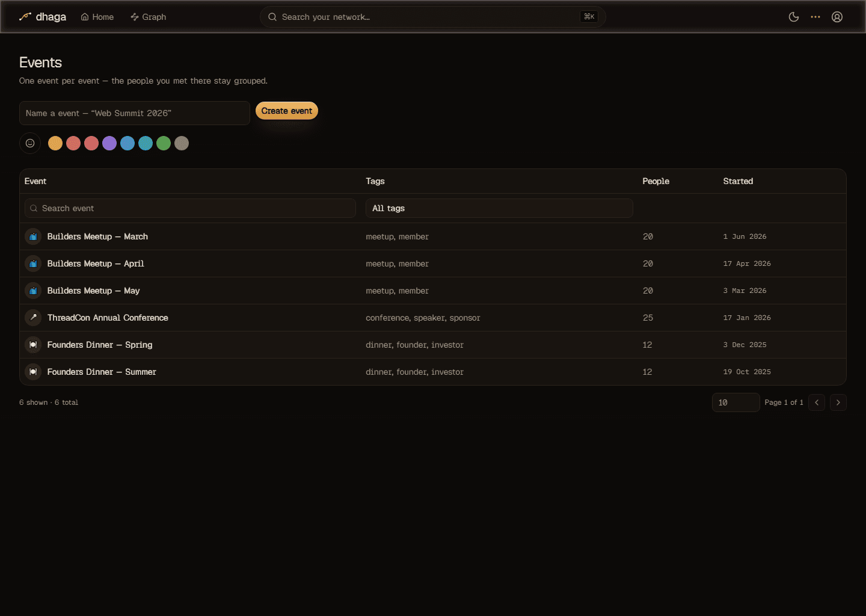
Task: Click the Founders Dinner – Spring plate icon
Action: click(x=33, y=345)
